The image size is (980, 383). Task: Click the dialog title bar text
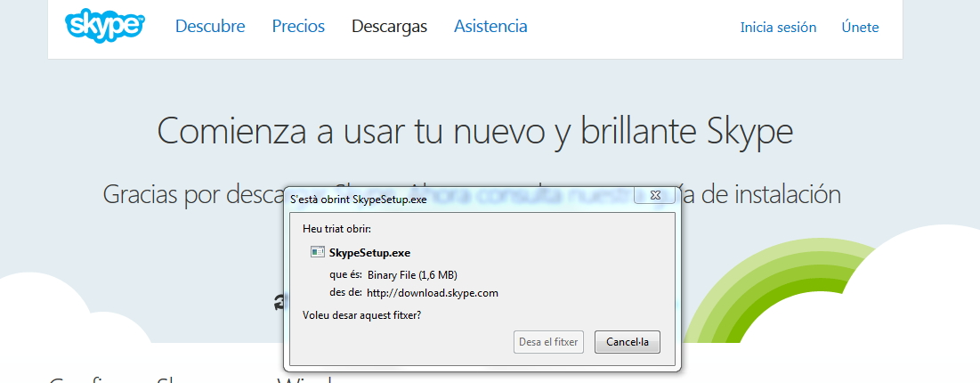click(x=359, y=199)
